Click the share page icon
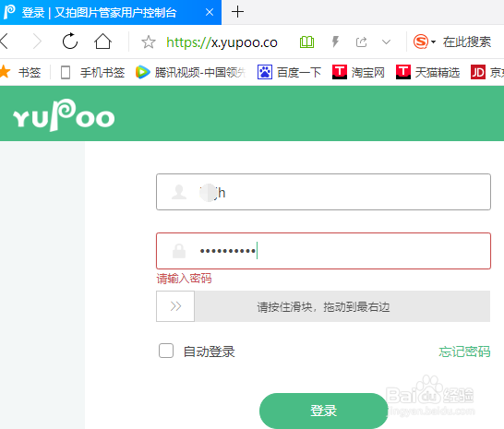Image resolution: width=504 pixels, height=429 pixels. (361, 42)
